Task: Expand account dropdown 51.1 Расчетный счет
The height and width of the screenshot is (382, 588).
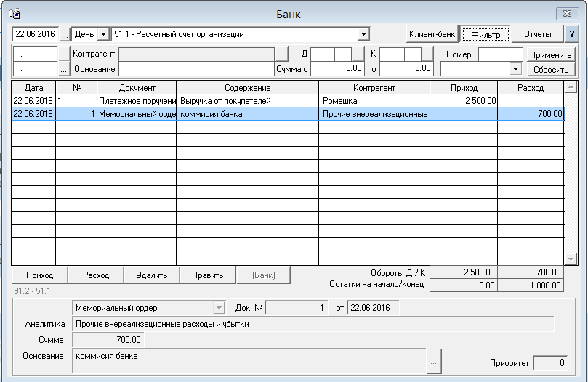Action: pos(363,34)
